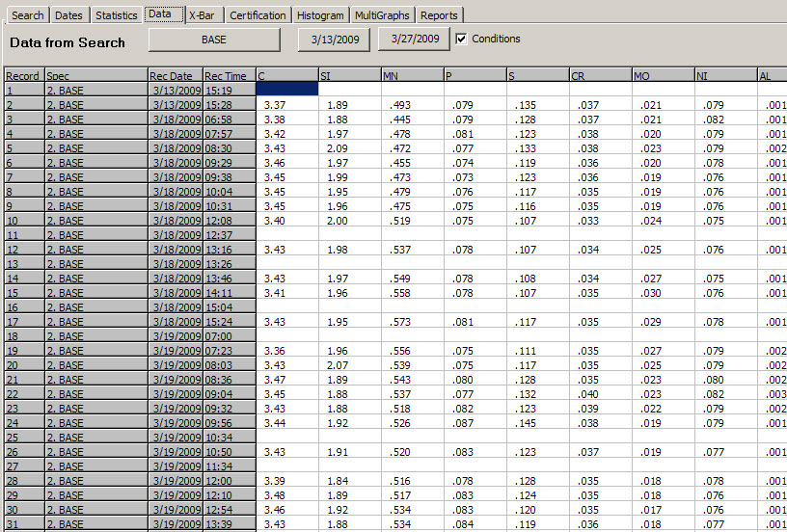Click the S column header

(x=538, y=76)
